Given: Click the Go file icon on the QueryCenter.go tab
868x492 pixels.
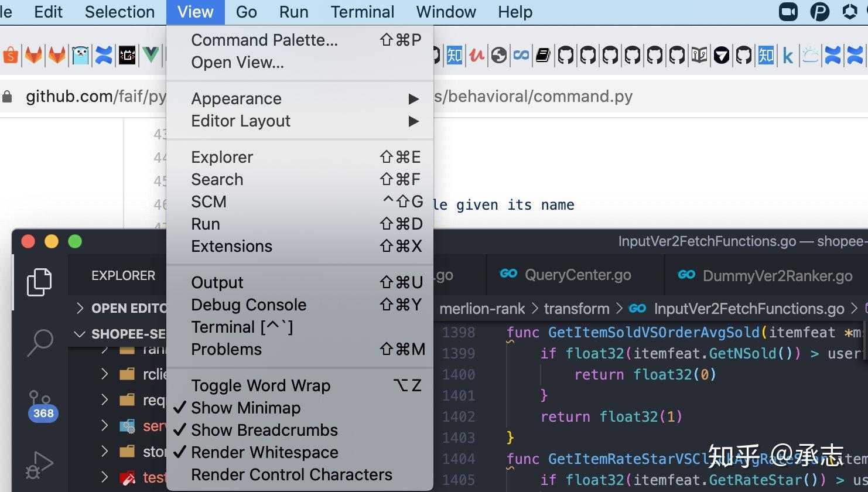Looking at the screenshot, I should click(508, 274).
